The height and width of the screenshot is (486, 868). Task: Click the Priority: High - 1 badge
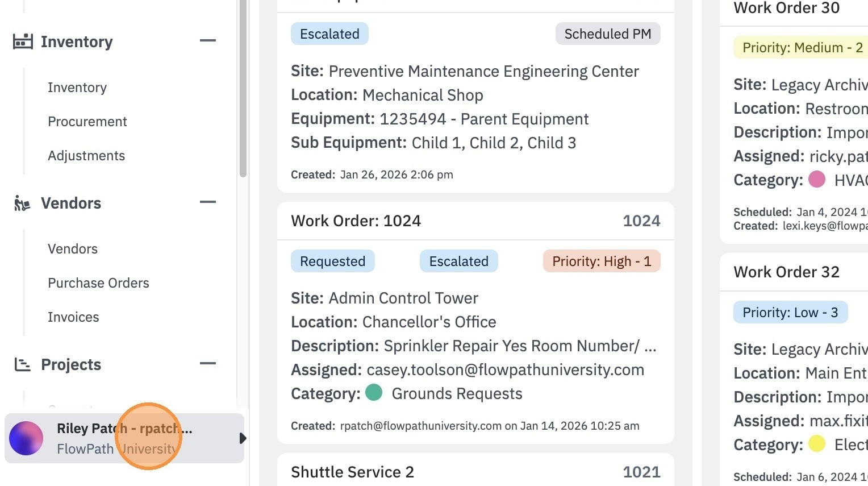(x=602, y=261)
